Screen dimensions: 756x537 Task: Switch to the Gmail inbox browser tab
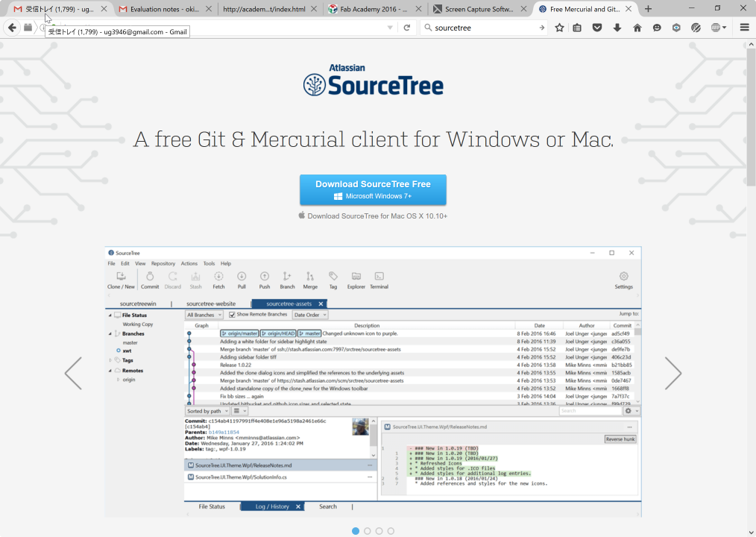[x=60, y=9]
